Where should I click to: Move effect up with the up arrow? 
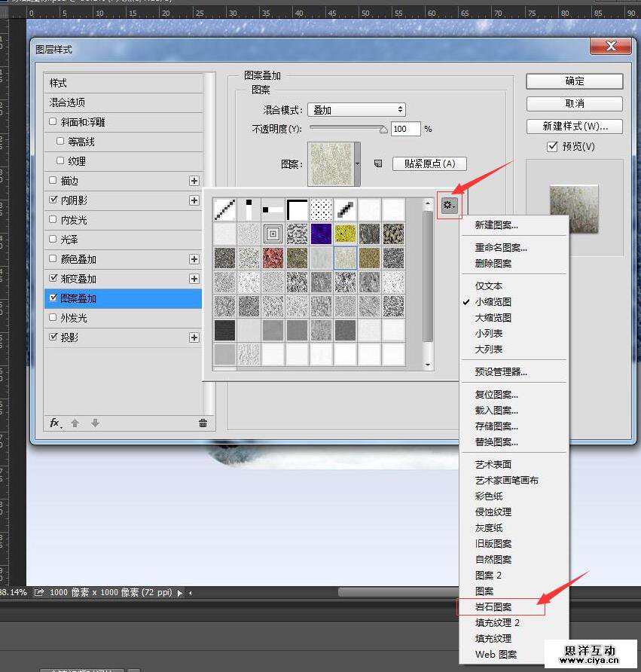coord(75,423)
